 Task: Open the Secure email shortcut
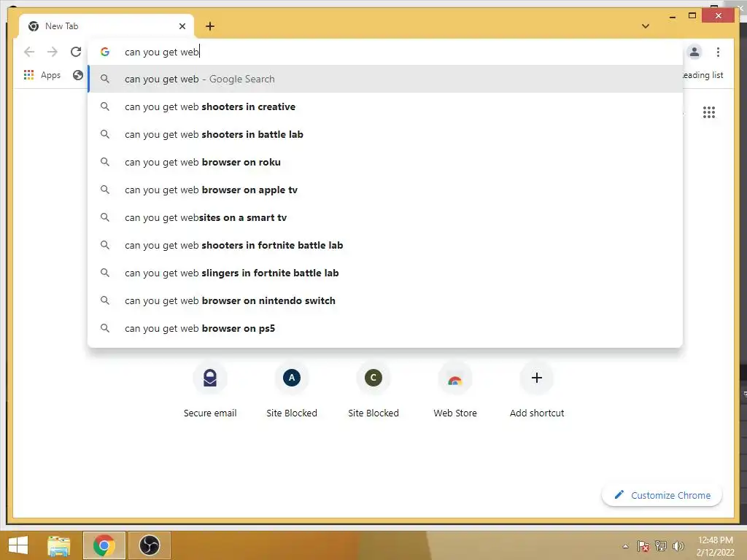click(210, 390)
